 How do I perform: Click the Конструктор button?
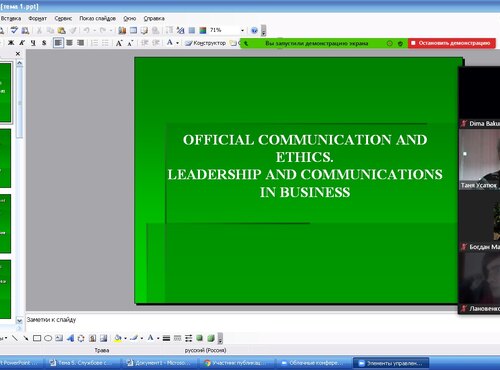pyautogui.click(x=206, y=43)
